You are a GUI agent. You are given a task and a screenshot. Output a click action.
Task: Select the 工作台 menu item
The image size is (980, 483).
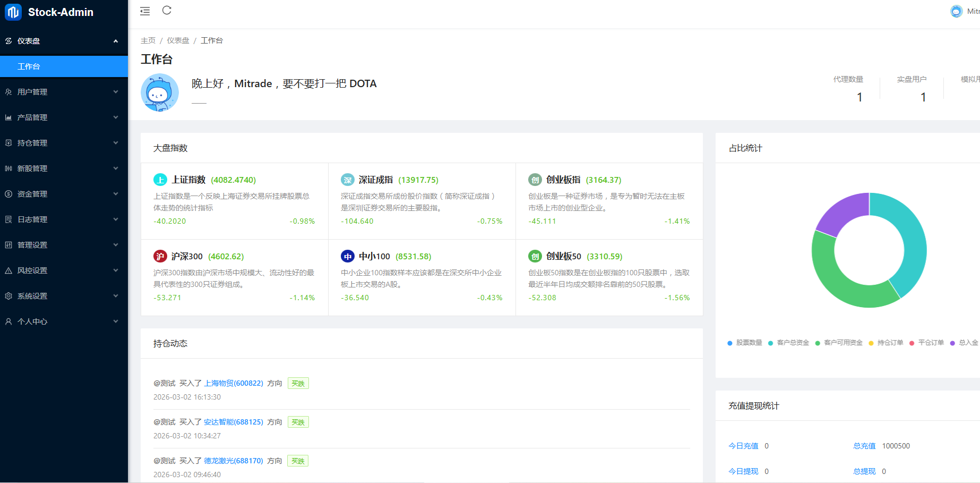click(29, 66)
